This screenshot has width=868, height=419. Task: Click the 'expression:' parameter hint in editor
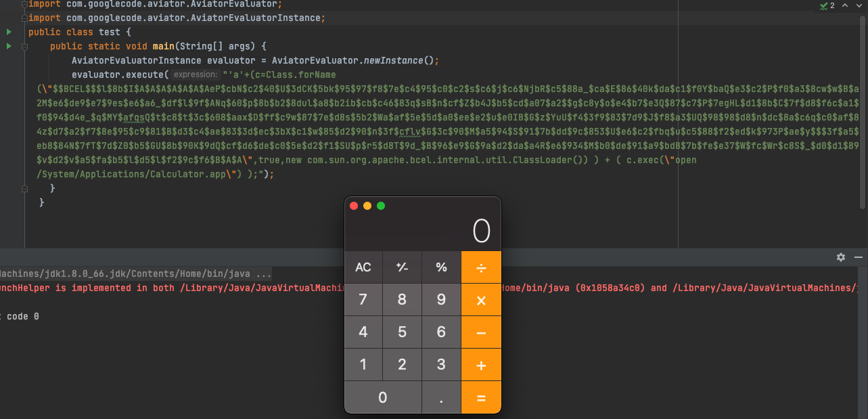tap(194, 74)
